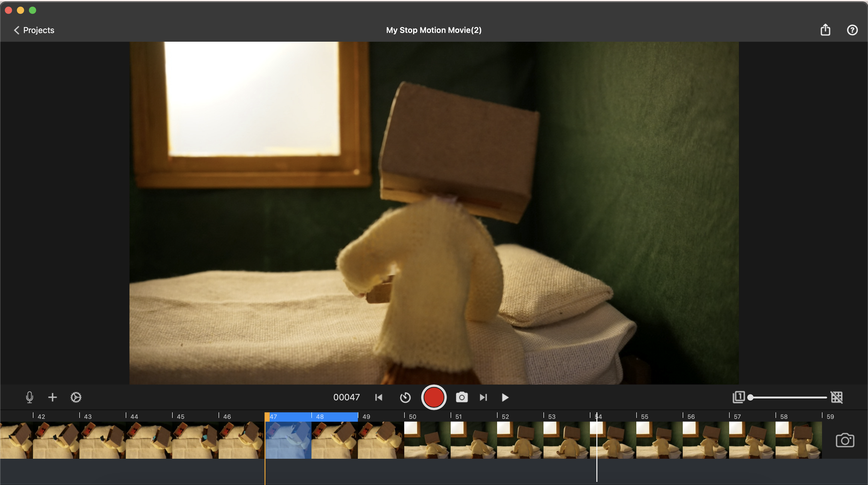Click the onion skin opacity slider handle
Viewport: 868px width, 485px height.
click(x=750, y=397)
